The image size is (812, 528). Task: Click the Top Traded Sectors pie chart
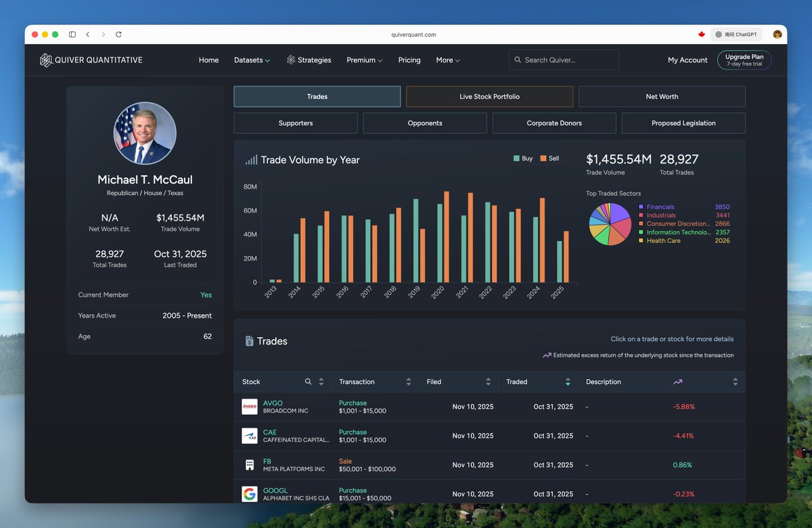(610, 224)
